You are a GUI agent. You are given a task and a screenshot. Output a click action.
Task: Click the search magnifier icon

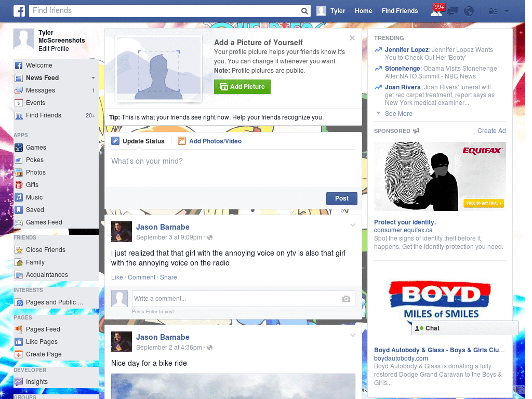304,11
